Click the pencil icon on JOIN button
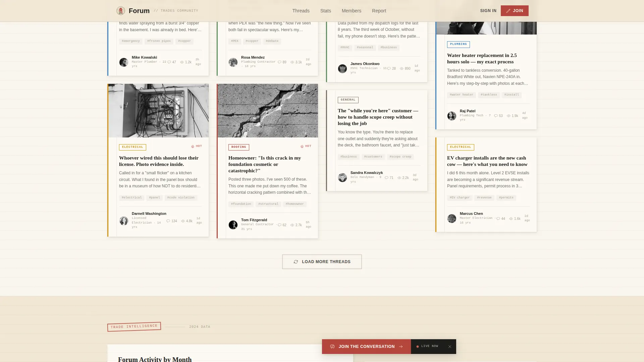 (508, 11)
